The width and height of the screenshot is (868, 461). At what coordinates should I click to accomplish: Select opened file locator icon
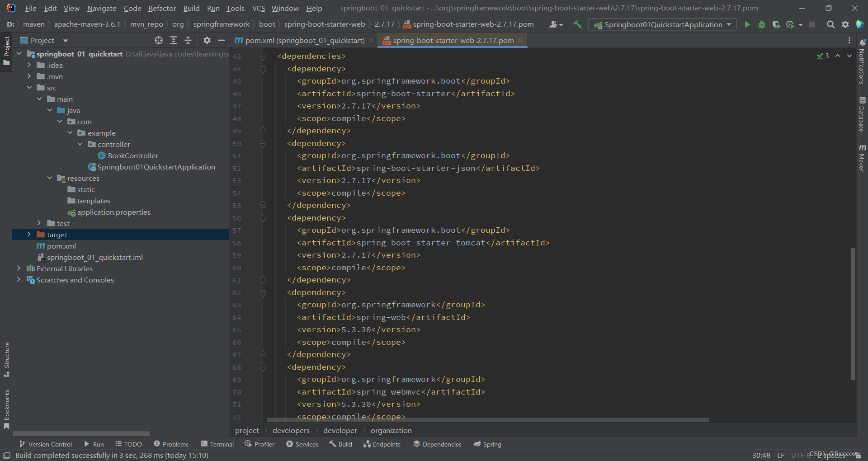pyautogui.click(x=159, y=40)
